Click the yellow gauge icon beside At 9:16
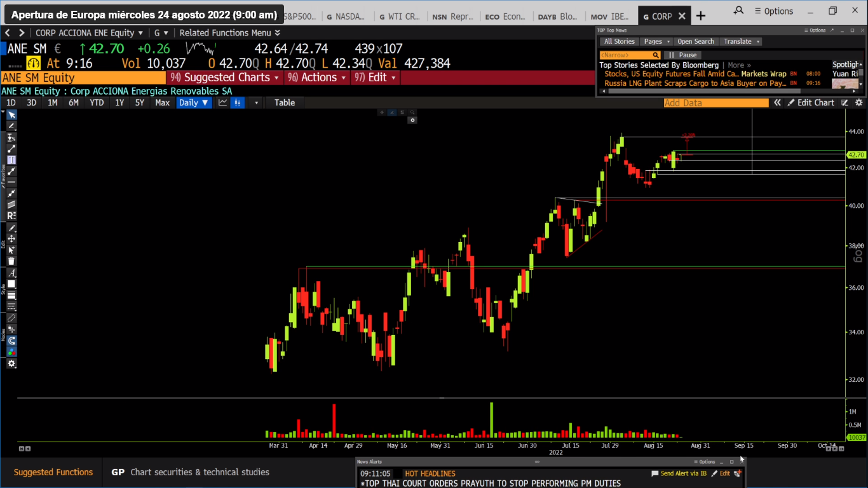This screenshot has height=488, width=868. [x=34, y=63]
